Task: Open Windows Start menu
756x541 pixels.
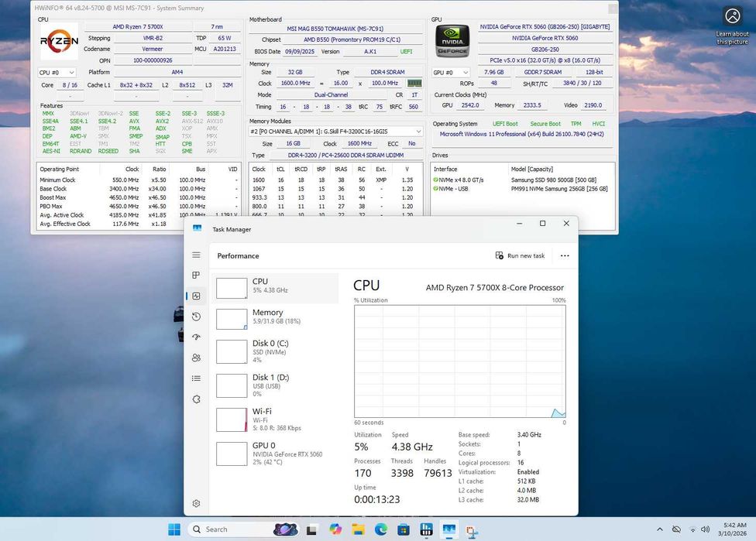Action: (174, 529)
